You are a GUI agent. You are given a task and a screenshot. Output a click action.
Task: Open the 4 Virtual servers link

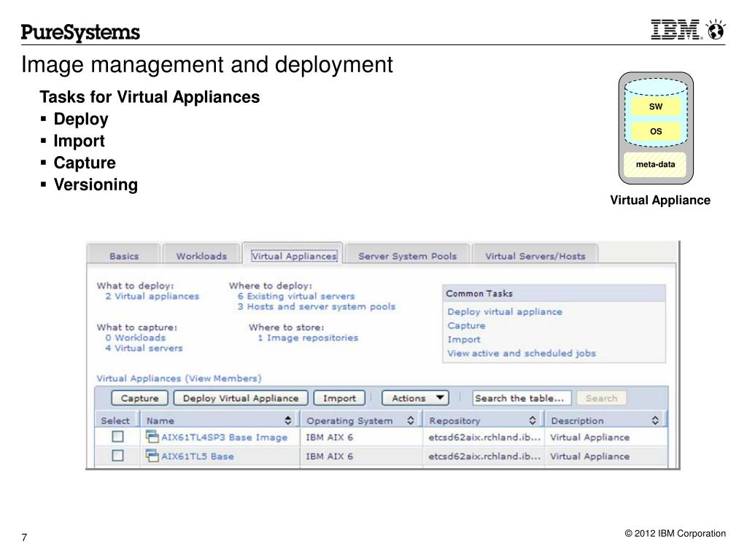(x=144, y=348)
